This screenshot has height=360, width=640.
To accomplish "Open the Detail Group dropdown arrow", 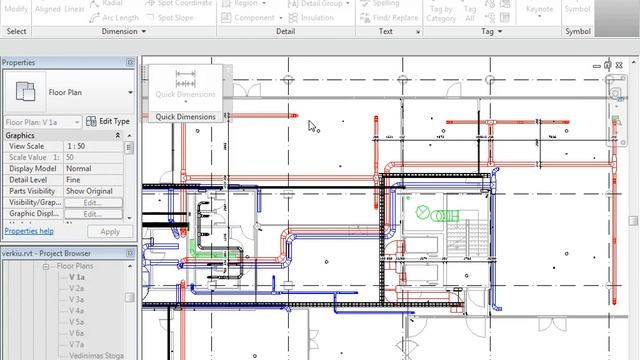I will 348,3.
